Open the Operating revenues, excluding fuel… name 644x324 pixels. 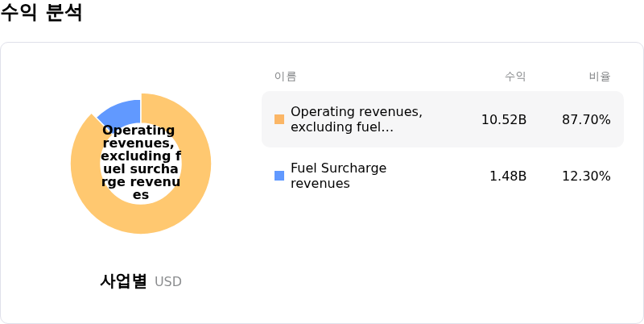pyautogui.click(x=356, y=119)
